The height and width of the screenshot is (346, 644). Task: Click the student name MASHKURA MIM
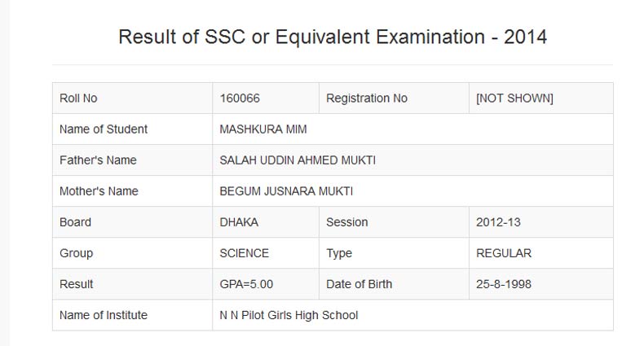point(263,129)
